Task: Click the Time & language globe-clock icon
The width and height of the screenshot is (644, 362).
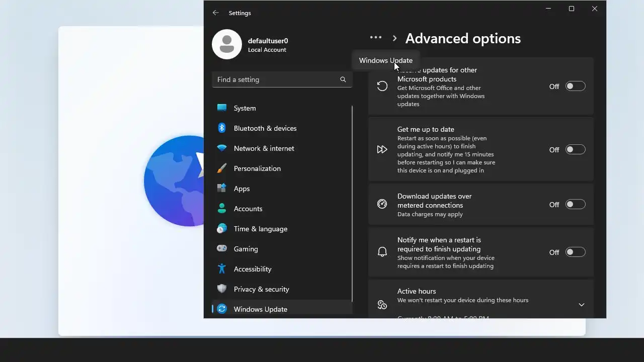Action: [222, 228]
